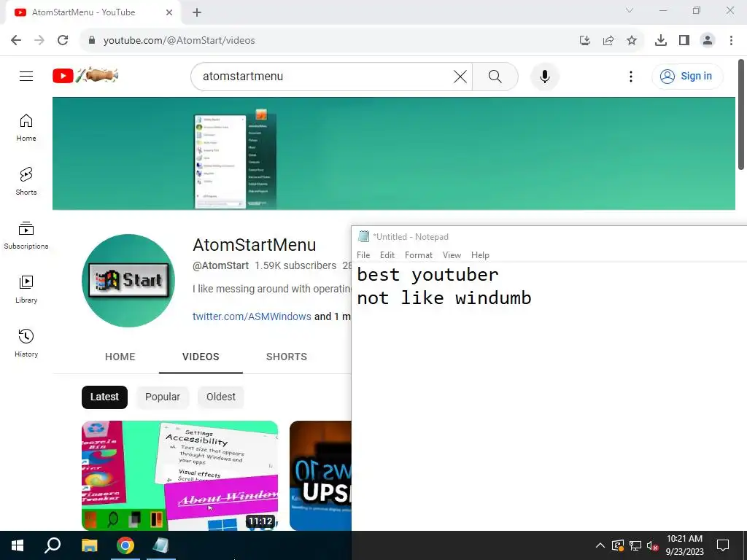Open the notification center icon

723,545
